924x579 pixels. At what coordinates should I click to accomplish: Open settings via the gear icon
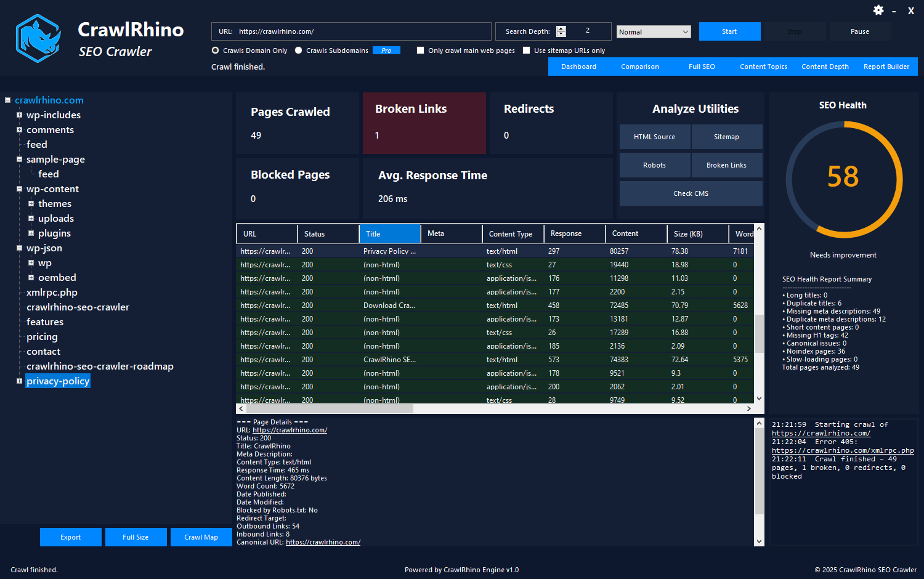pyautogui.click(x=878, y=10)
